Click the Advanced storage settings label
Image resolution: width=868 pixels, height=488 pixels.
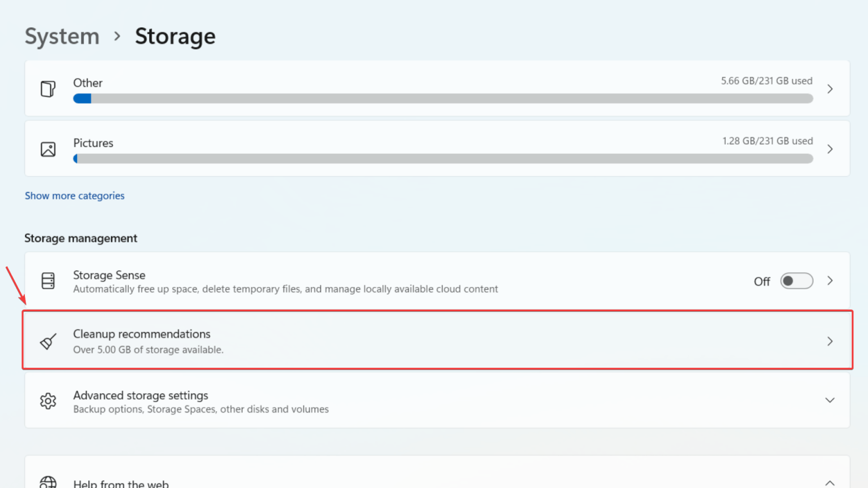(141, 395)
